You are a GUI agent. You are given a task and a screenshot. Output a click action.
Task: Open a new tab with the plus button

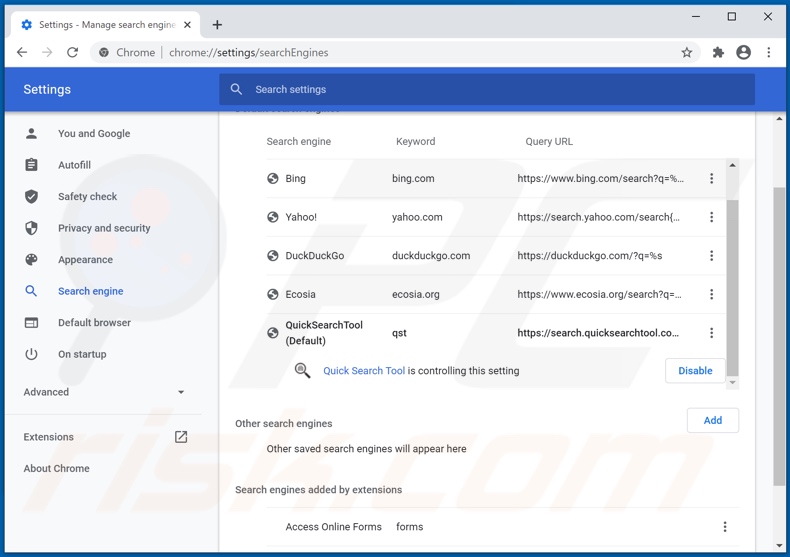click(x=217, y=25)
